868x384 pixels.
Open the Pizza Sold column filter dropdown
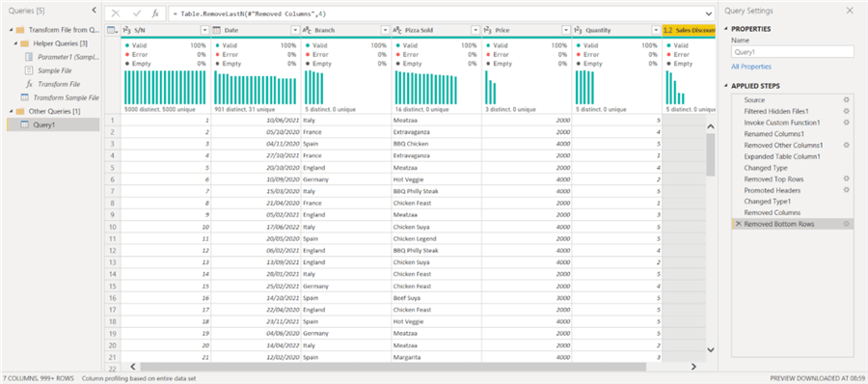click(475, 31)
